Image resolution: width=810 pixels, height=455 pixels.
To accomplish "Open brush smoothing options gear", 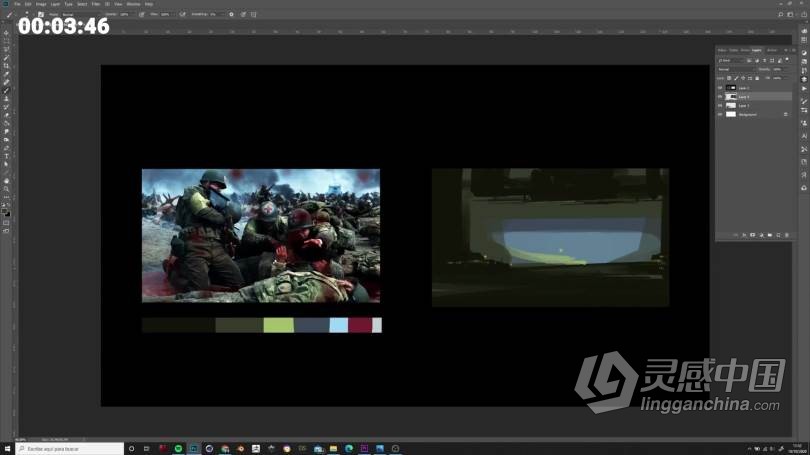I will click(231, 14).
